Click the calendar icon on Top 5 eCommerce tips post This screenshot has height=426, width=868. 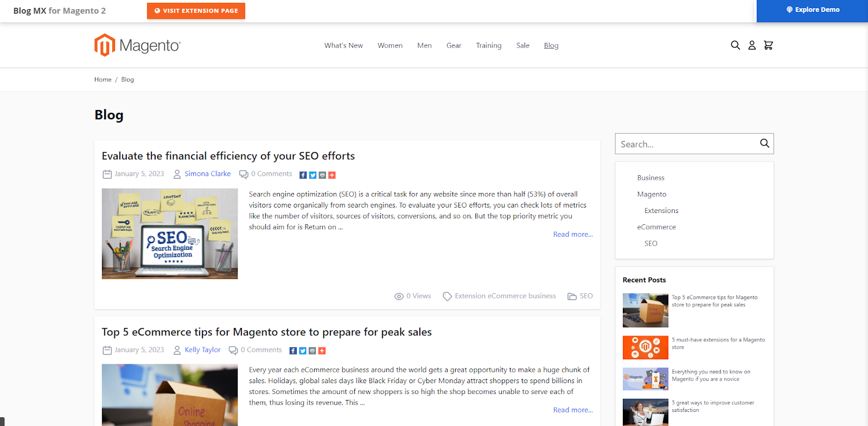coord(107,350)
